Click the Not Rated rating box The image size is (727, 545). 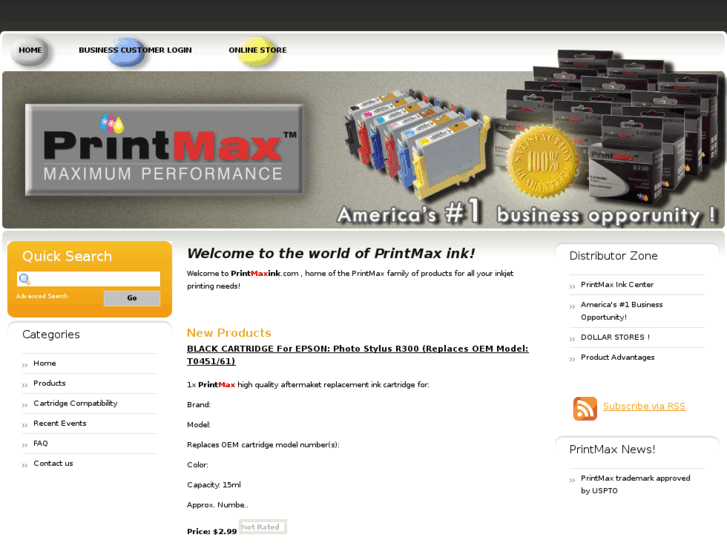pos(263,527)
